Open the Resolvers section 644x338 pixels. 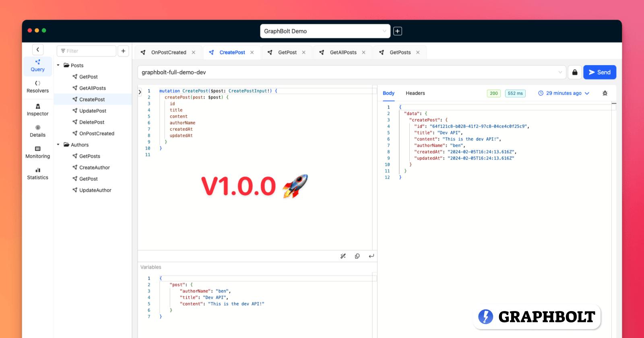[37, 87]
